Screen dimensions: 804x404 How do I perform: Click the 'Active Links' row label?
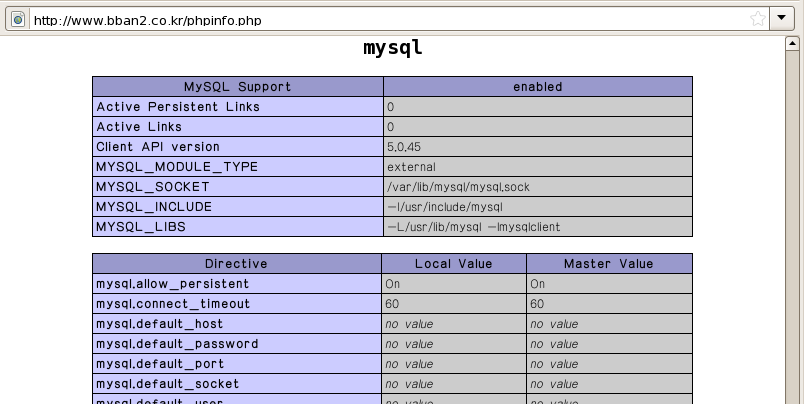click(x=139, y=127)
